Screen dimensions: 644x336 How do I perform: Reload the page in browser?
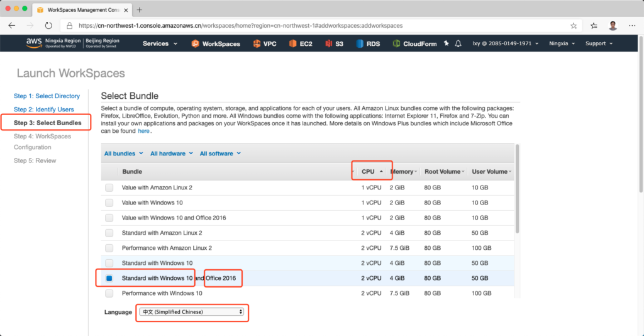click(x=48, y=26)
